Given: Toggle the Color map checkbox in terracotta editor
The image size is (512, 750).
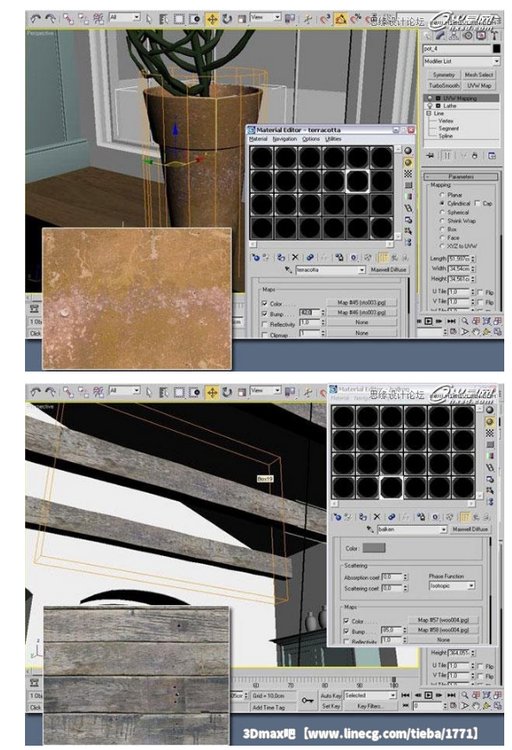Looking at the screenshot, I should point(265,303).
